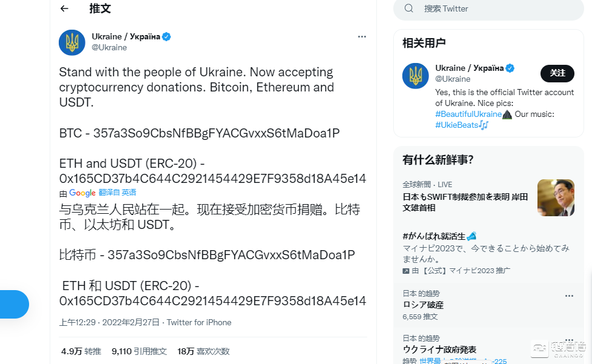Click the Ukraine avatar in the tweet
592x364 pixels.
(x=72, y=42)
